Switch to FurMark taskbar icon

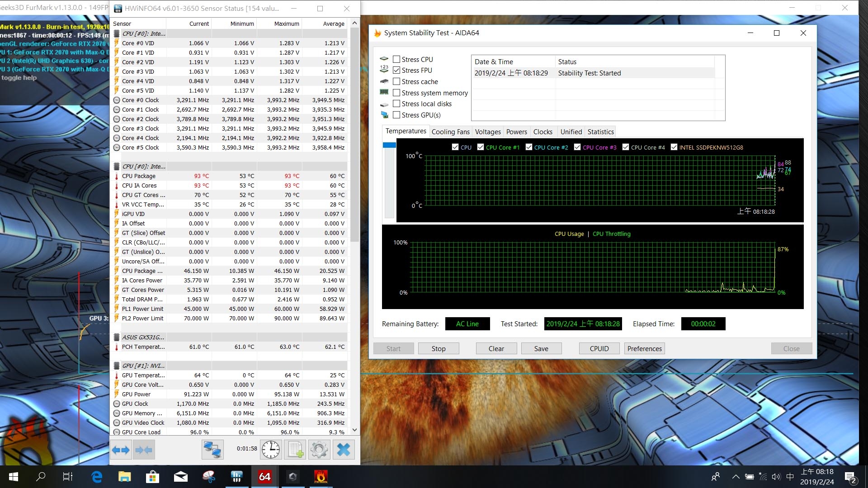click(x=321, y=477)
